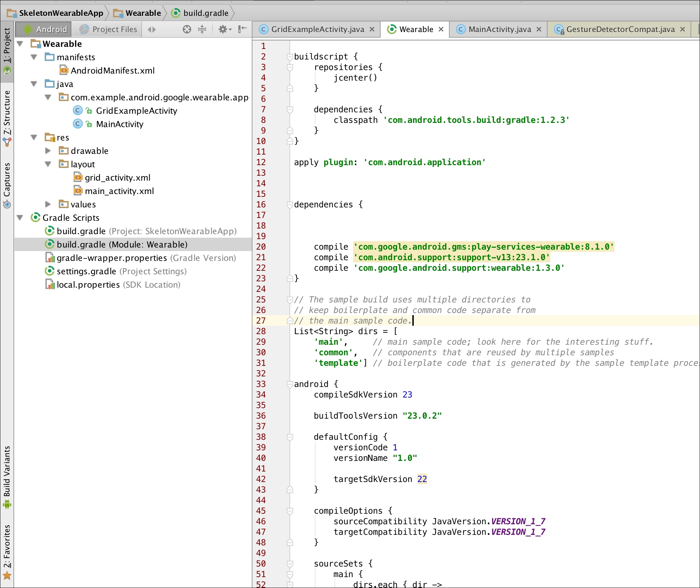Open the project panel settings gear
Viewport: 700px width, 588px height.
tap(225, 29)
